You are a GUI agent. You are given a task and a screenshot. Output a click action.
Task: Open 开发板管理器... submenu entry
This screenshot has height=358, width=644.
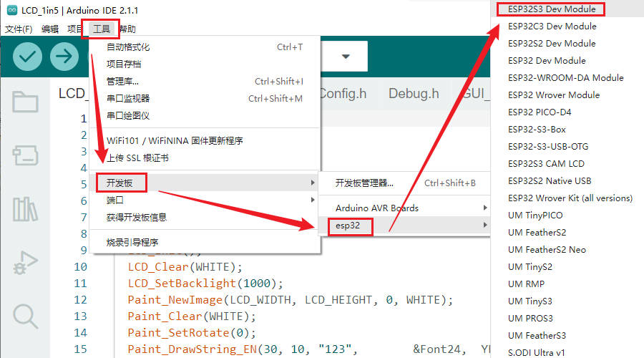coord(404,183)
